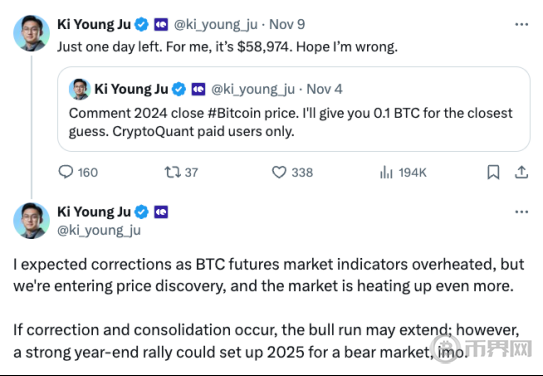
Task: Click CryptoQuant affiliate badge in top tweet
Action: 161,25
